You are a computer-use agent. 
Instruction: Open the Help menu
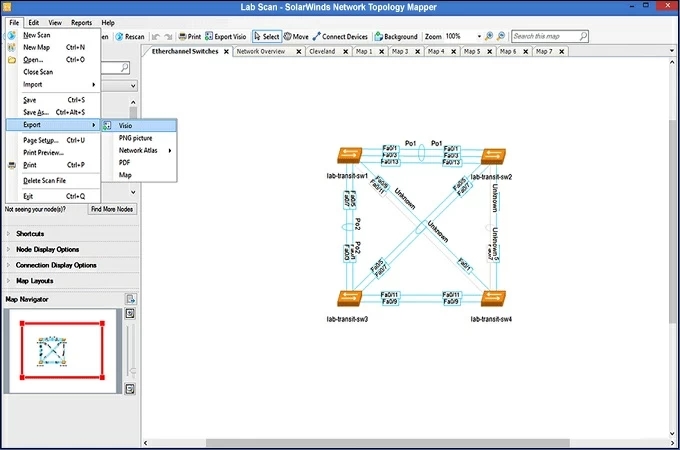pos(108,23)
